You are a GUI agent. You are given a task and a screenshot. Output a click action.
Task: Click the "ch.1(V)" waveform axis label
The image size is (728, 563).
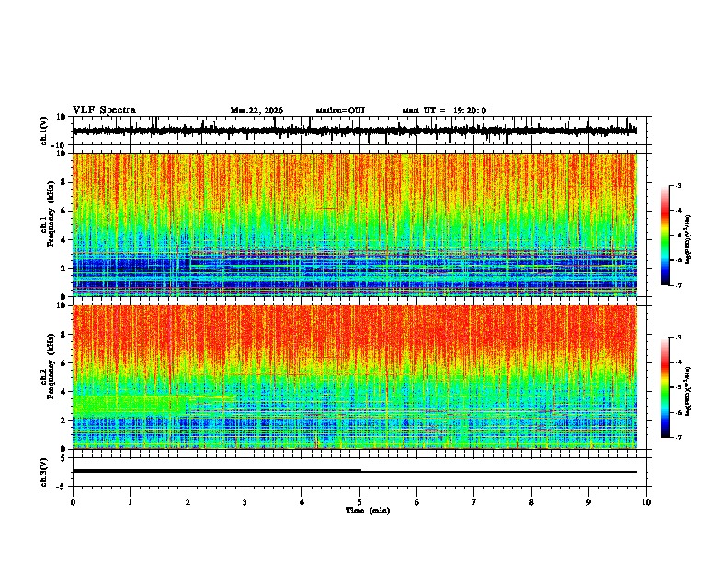point(43,131)
